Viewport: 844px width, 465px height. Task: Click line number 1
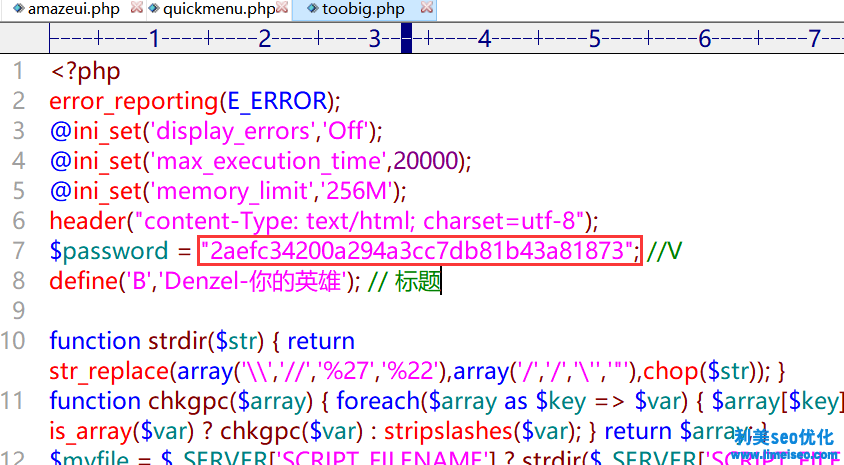(18, 72)
